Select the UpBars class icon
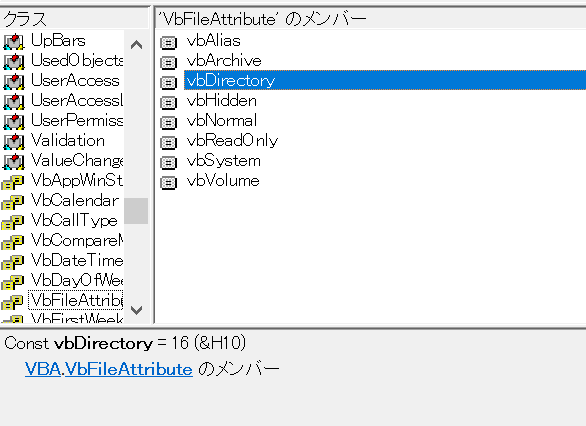This screenshot has width=586, height=426. coord(14,41)
